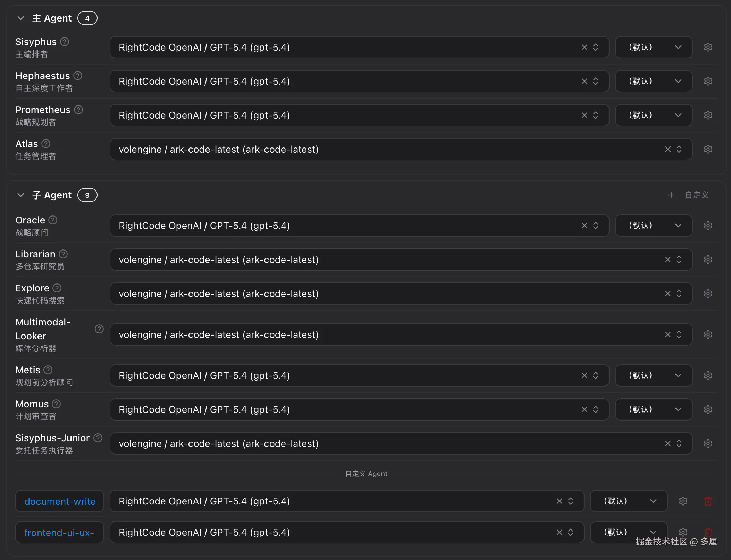Click the frontend-ui-ux agent name field
The width and height of the screenshot is (731, 560).
[60, 532]
